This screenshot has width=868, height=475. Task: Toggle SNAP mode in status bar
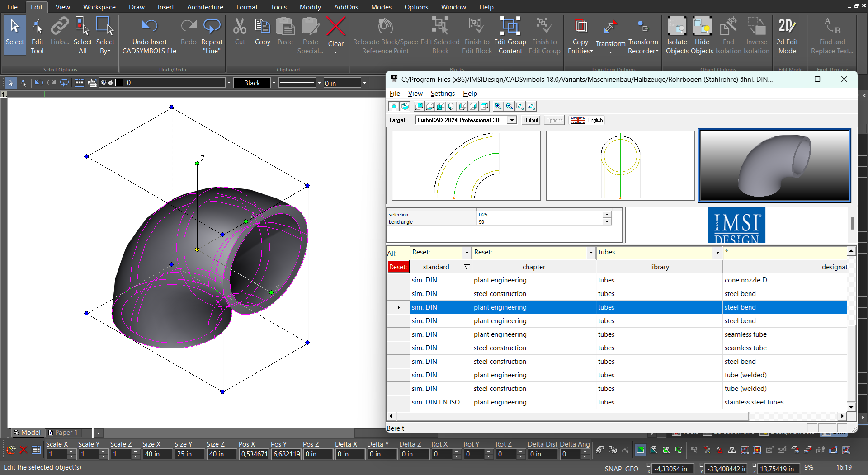(x=613, y=469)
